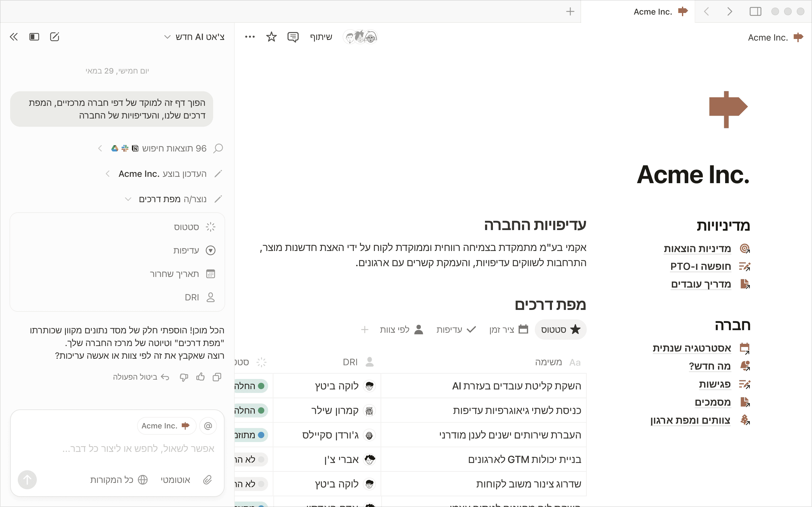The height and width of the screenshot is (507, 812).
Task: Collapse the AI chat panel with the double-chevron icon
Action: pos(14,37)
